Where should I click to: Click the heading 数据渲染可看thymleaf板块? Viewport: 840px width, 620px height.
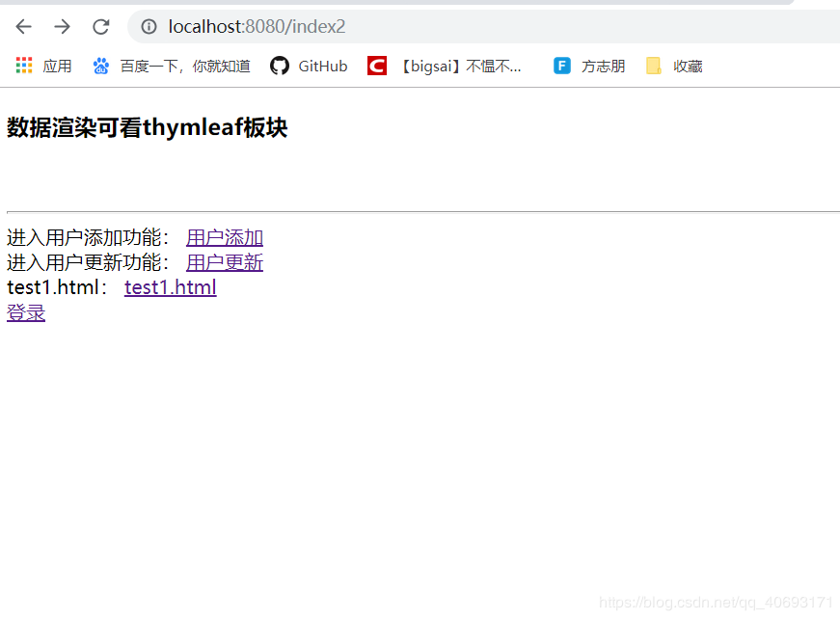click(x=148, y=127)
